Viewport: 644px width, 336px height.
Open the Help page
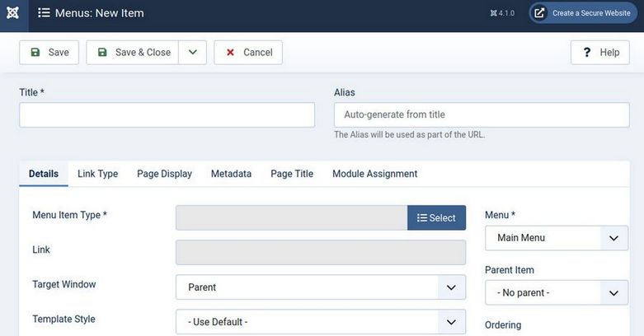click(x=599, y=52)
